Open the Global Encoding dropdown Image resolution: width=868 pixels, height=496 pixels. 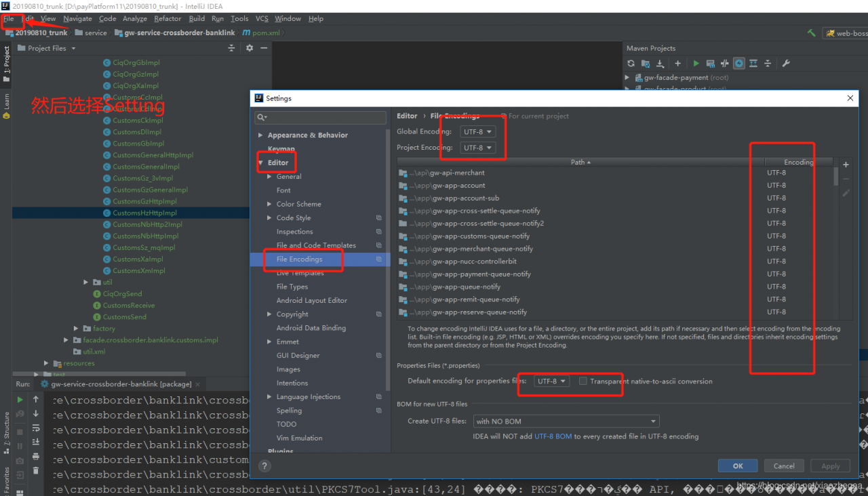click(x=477, y=131)
